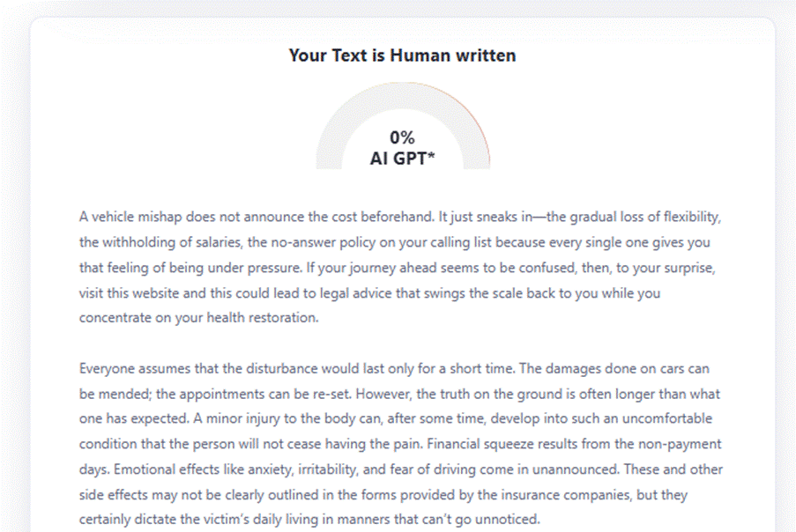
Task: Click the words "gradual loss of flexibility"
Action: [651, 217]
